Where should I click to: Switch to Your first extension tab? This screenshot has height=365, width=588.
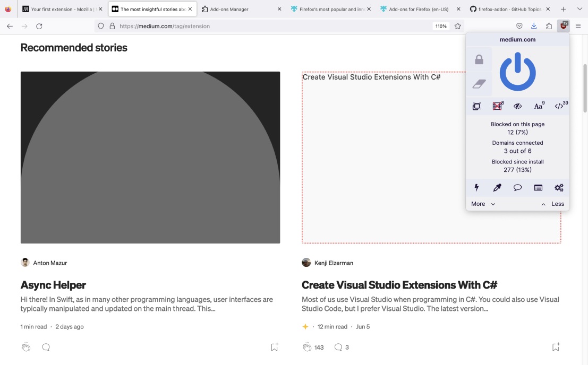click(62, 9)
